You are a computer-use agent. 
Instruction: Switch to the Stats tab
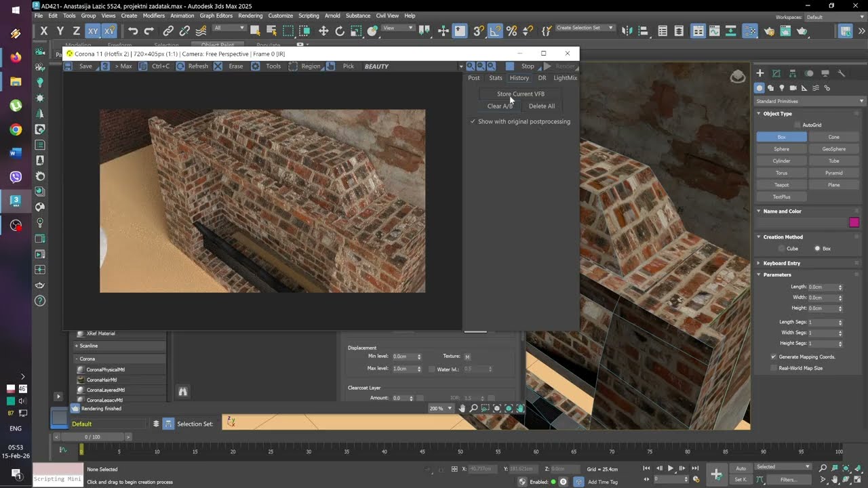click(x=496, y=78)
